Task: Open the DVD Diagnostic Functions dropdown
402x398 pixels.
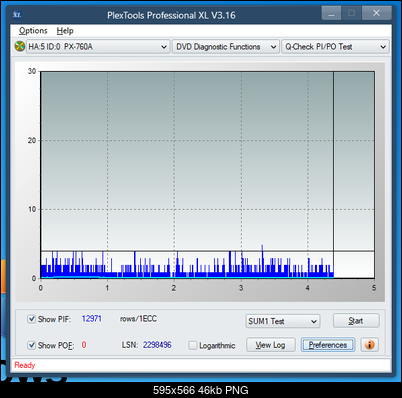Action: pos(226,47)
